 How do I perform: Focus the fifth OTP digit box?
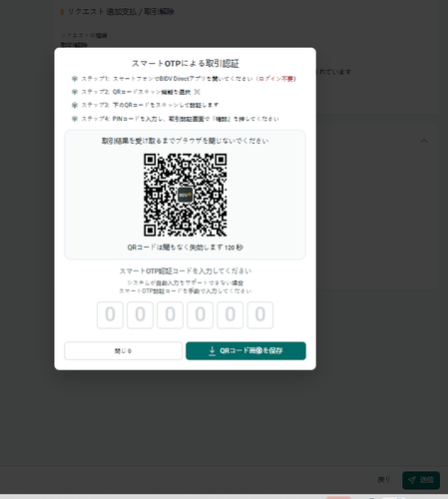[x=230, y=314]
